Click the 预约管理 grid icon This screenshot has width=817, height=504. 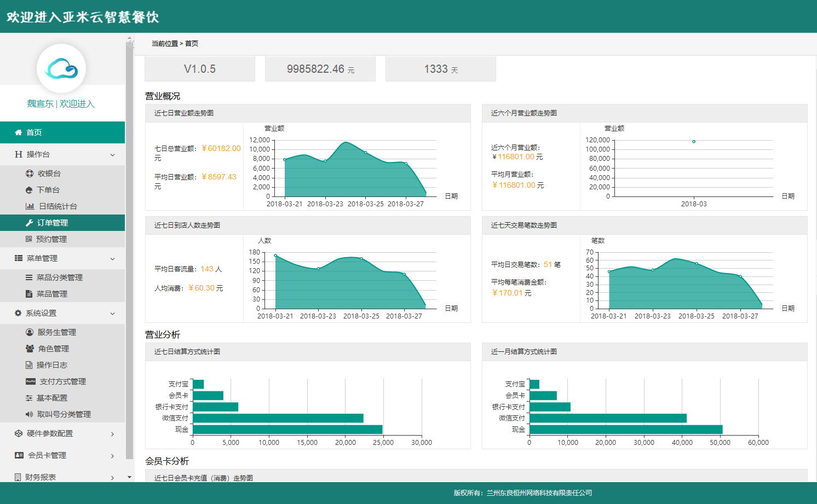tap(29, 239)
